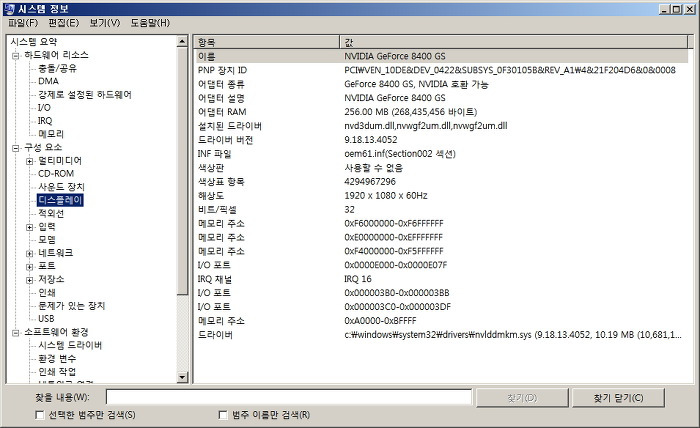The width and height of the screenshot is (700, 428).
Task: Enable 범주 이름만 검색 checkbox
Action: click(x=223, y=415)
